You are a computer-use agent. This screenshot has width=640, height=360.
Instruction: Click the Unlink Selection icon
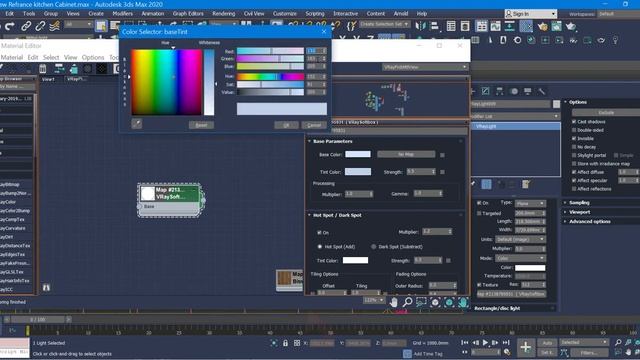40,27
